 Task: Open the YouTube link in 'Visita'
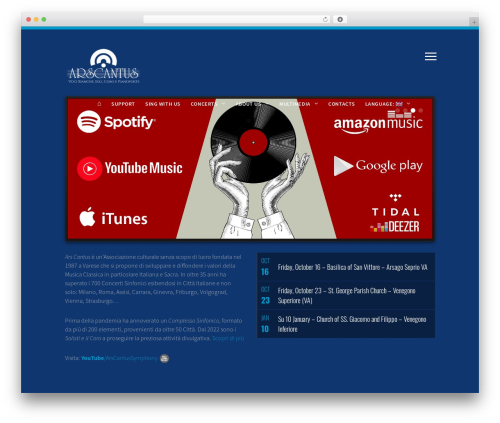(92, 358)
